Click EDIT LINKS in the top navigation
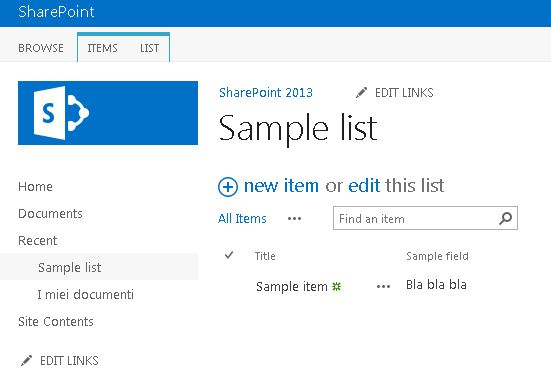The width and height of the screenshot is (551, 376). [404, 93]
